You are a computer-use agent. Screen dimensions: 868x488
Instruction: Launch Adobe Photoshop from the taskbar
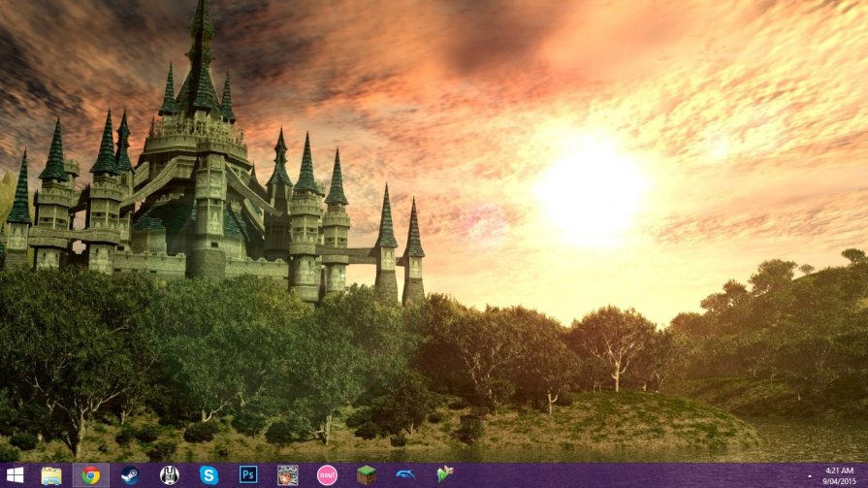[248, 474]
